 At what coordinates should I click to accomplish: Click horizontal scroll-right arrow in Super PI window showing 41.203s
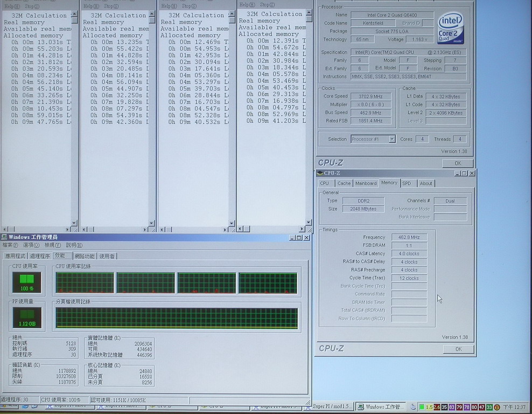(302, 229)
